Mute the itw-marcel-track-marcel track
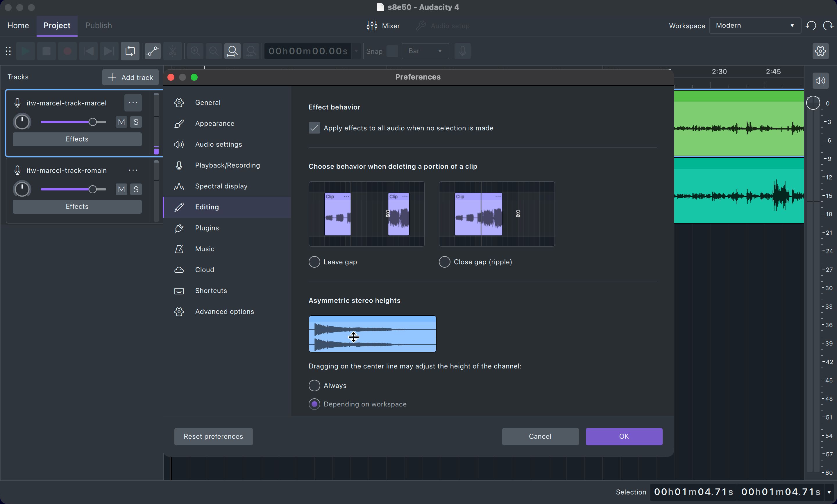 click(121, 122)
